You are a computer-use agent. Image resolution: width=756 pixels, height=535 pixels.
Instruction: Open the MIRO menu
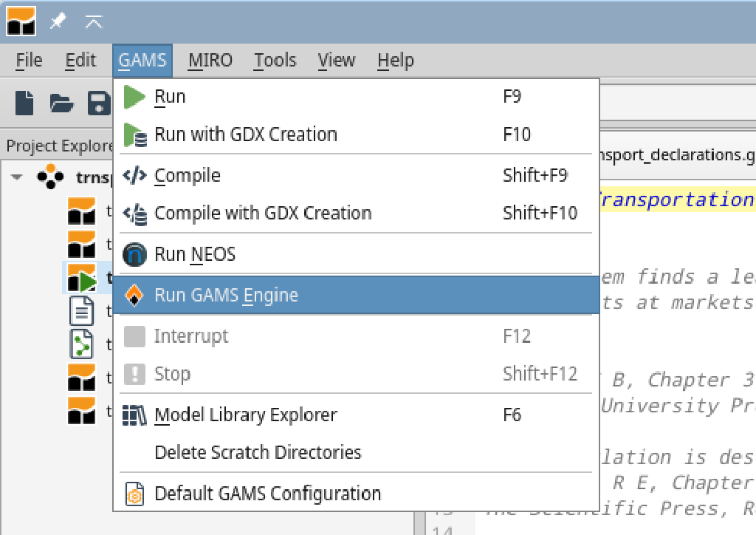[x=210, y=61]
